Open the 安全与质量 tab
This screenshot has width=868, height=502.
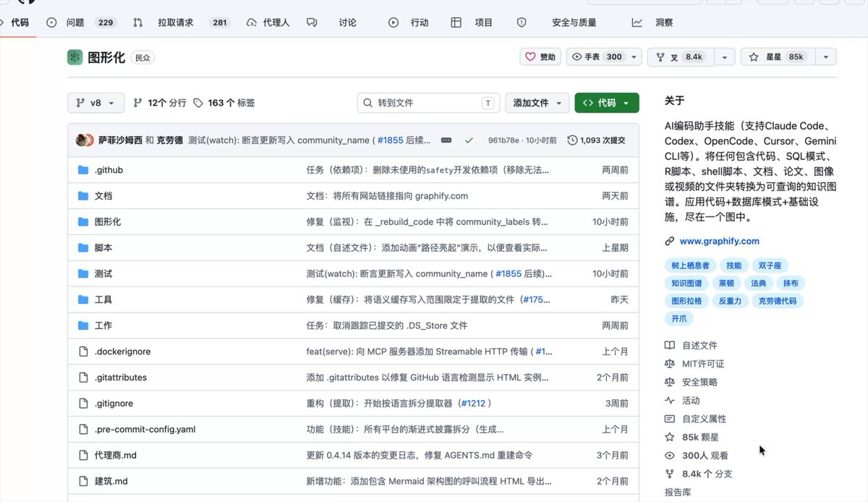click(x=557, y=22)
